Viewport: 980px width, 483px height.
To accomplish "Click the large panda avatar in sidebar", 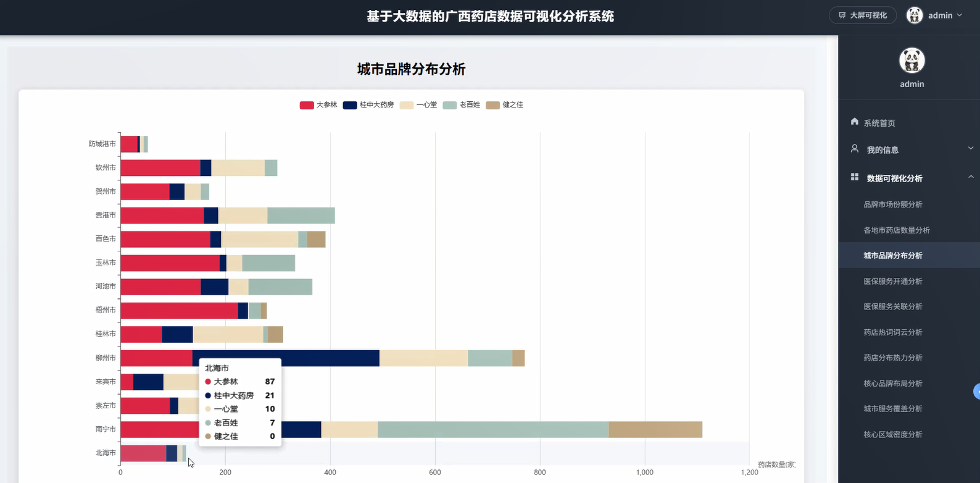I will pyautogui.click(x=911, y=61).
